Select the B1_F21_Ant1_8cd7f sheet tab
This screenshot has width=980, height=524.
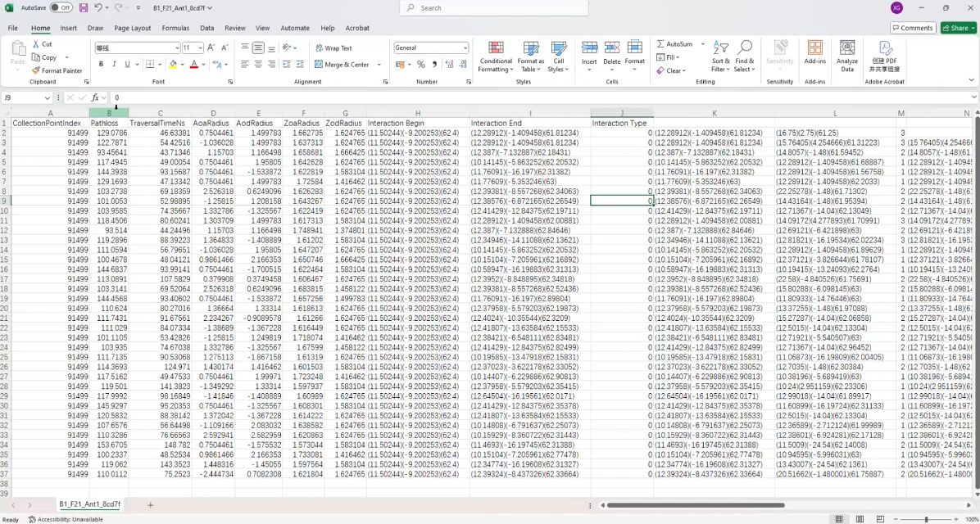pyautogui.click(x=89, y=504)
